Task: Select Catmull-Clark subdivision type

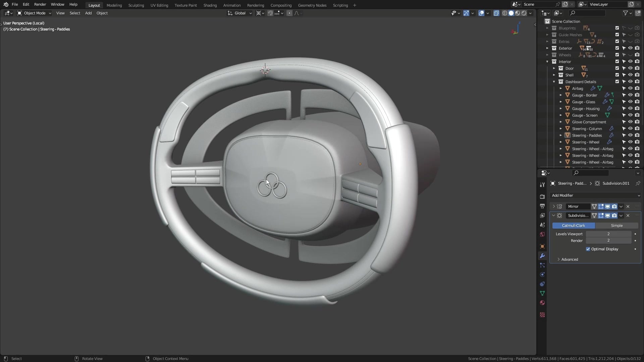Action: coord(574,226)
